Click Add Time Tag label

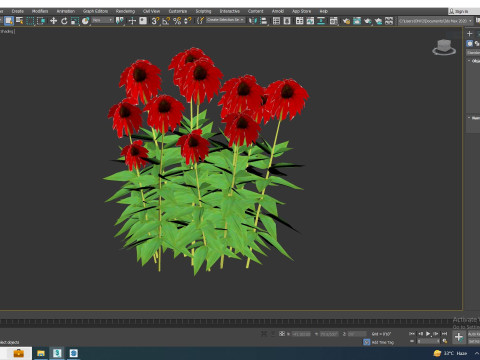point(382,342)
